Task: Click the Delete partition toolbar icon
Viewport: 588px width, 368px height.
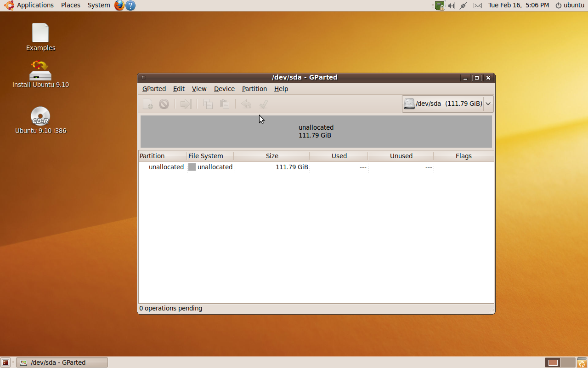Action: pos(164,104)
